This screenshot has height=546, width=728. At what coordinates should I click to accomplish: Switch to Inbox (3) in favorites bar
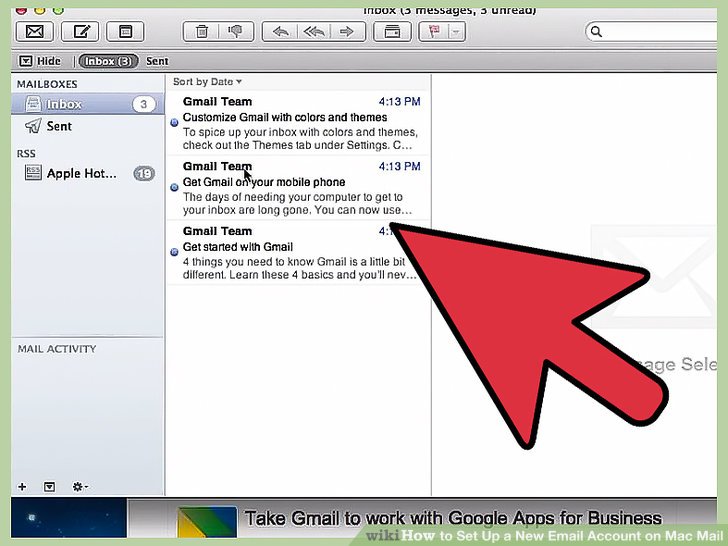pos(108,61)
